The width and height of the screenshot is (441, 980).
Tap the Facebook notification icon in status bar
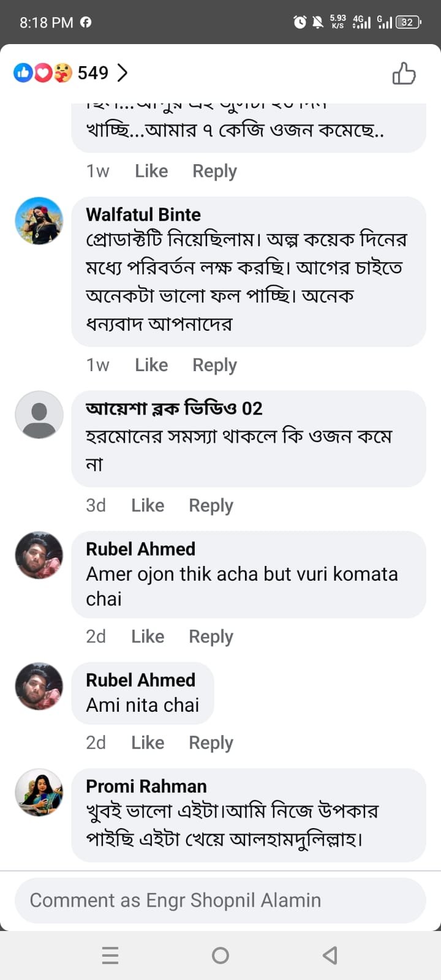86,22
